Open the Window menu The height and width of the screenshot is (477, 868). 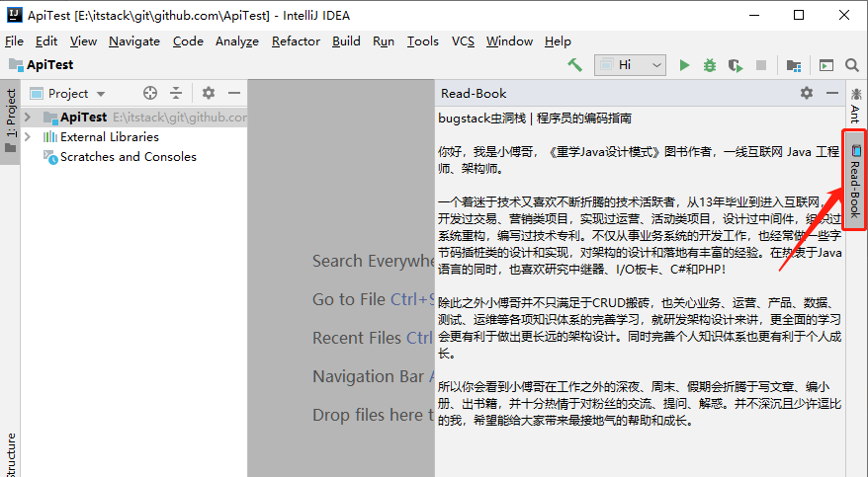click(x=509, y=40)
